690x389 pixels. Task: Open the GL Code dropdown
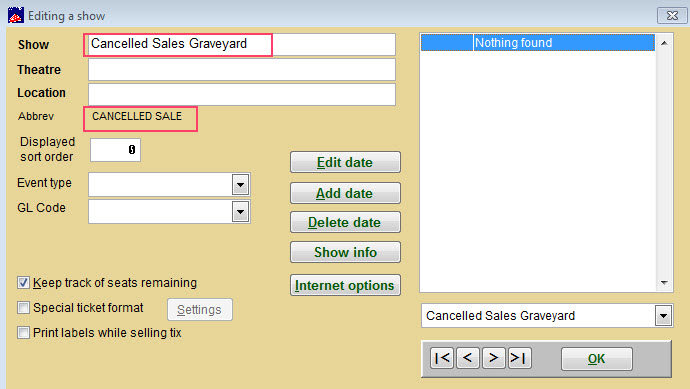pyautogui.click(x=240, y=212)
